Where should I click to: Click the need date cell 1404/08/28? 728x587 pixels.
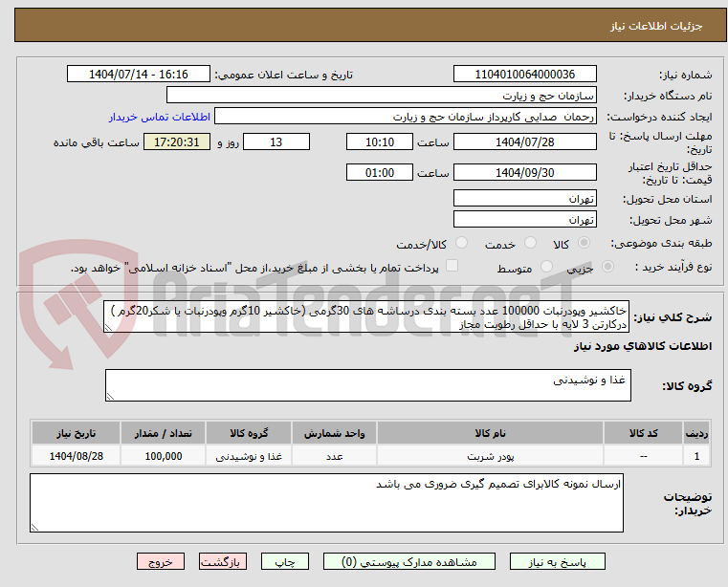[x=77, y=456]
